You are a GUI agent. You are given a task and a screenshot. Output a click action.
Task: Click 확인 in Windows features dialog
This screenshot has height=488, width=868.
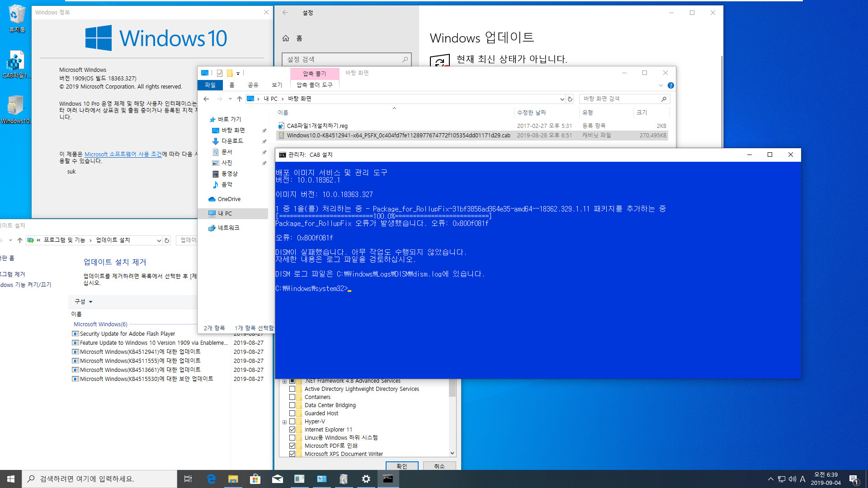(x=402, y=466)
